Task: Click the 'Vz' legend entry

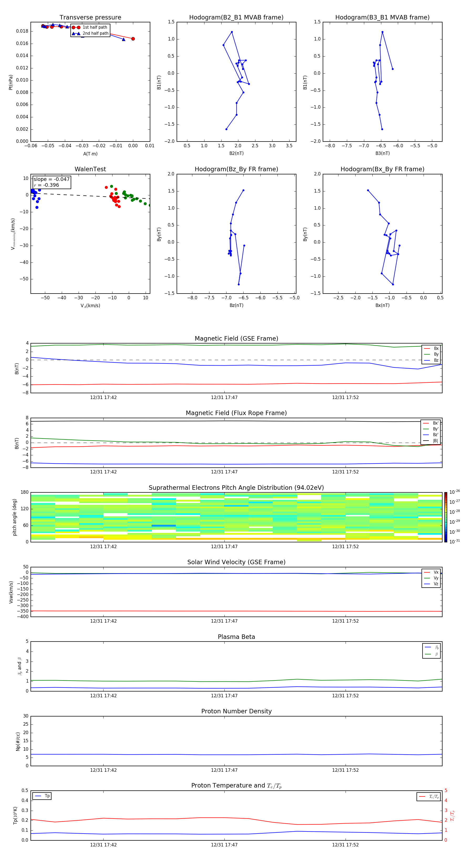Action: 431,584
